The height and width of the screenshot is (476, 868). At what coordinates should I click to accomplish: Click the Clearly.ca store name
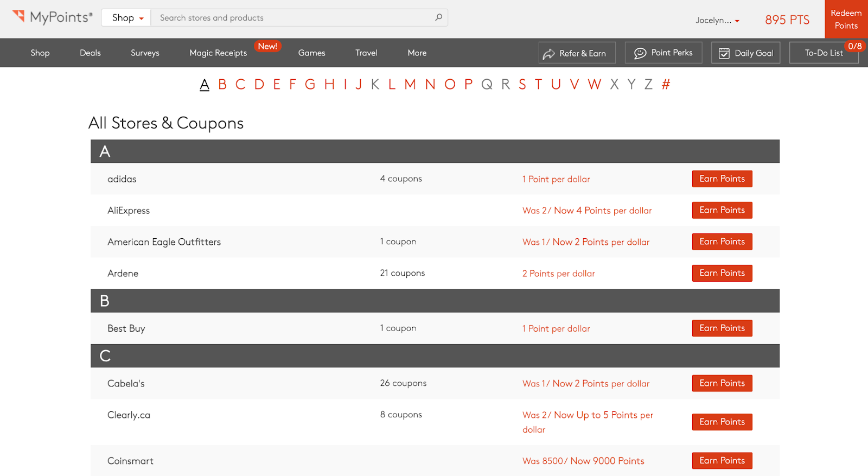coord(129,415)
